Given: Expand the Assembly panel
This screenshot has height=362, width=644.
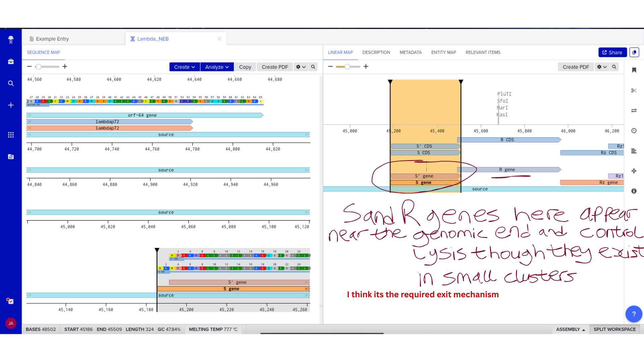Looking at the screenshot, I should 570,329.
